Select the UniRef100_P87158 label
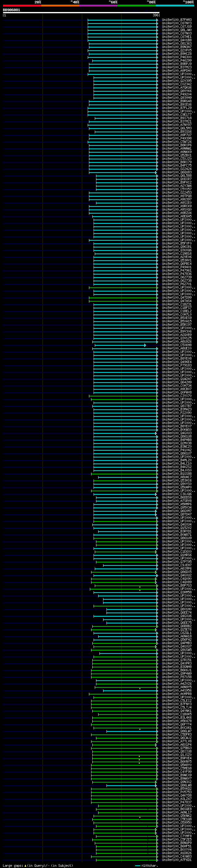The image size is (197, 868). pos(177,677)
